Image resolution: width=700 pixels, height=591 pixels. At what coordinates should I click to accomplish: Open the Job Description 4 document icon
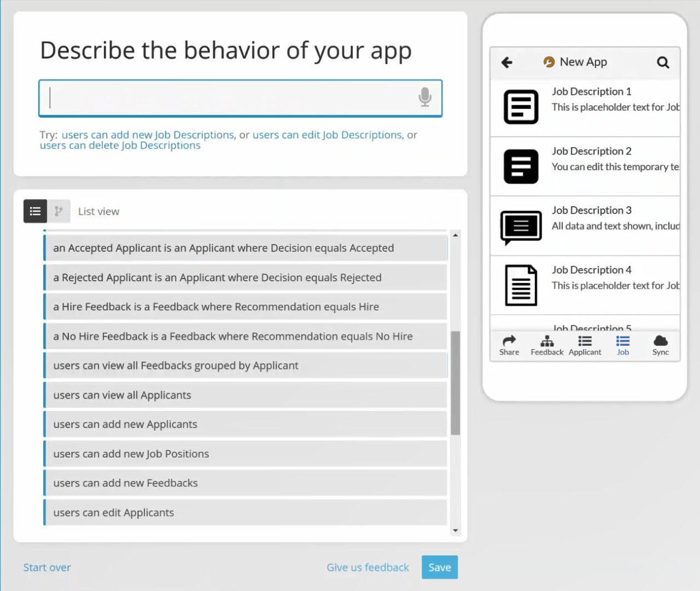521,285
